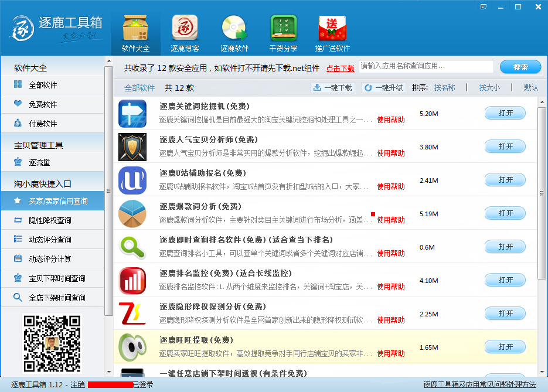Image resolution: width=548 pixels, height=392 pixels.
Task: Click the software list scroll-up arrow
Action: click(542, 102)
